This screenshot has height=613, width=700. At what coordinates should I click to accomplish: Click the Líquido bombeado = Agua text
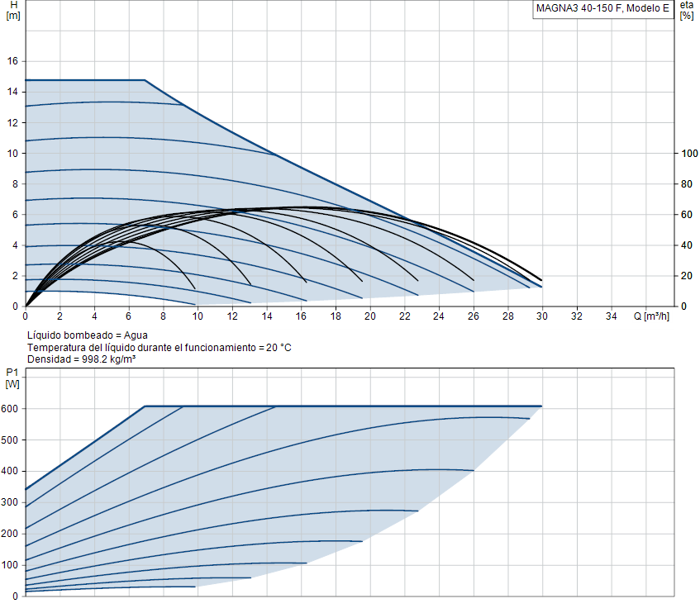click(x=88, y=335)
